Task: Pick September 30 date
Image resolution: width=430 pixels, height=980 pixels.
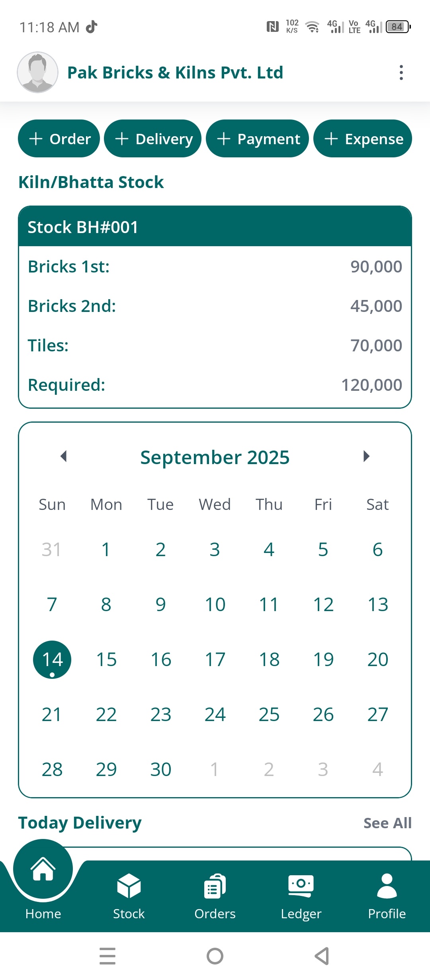Action: click(161, 769)
